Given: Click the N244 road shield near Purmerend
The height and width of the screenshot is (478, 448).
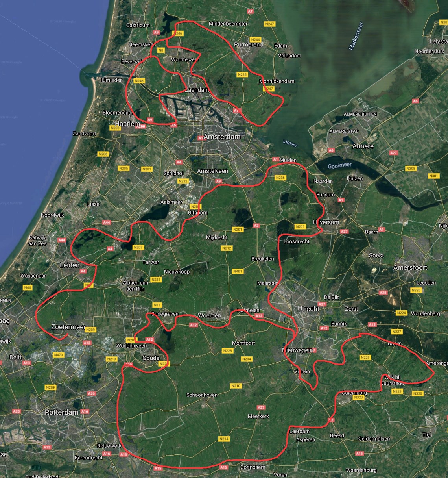Looking at the screenshot, I should pos(256,40).
